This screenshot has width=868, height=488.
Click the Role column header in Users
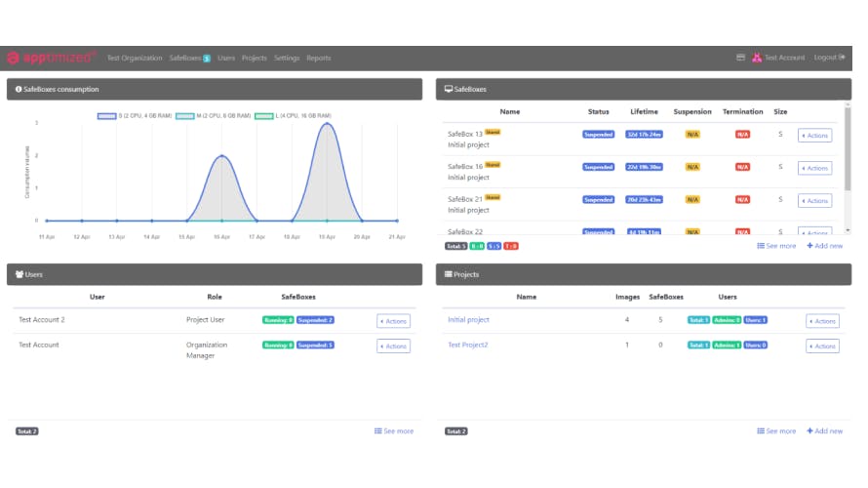(x=215, y=297)
